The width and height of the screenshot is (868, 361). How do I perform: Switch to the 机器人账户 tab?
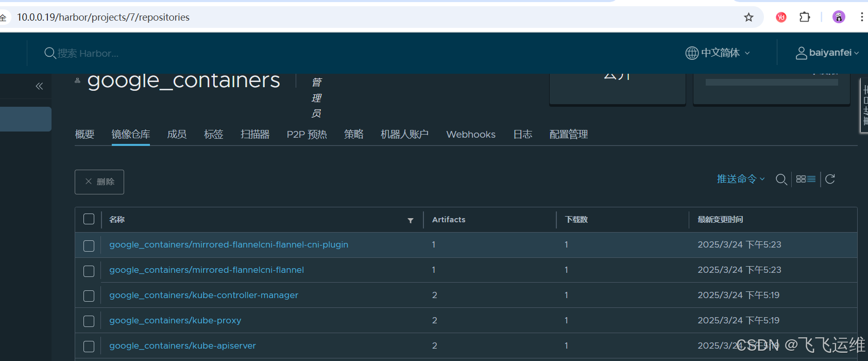(404, 134)
